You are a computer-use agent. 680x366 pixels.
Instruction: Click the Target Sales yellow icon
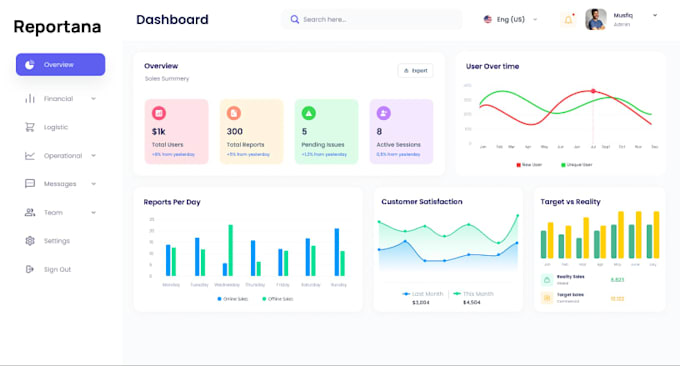tap(547, 298)
